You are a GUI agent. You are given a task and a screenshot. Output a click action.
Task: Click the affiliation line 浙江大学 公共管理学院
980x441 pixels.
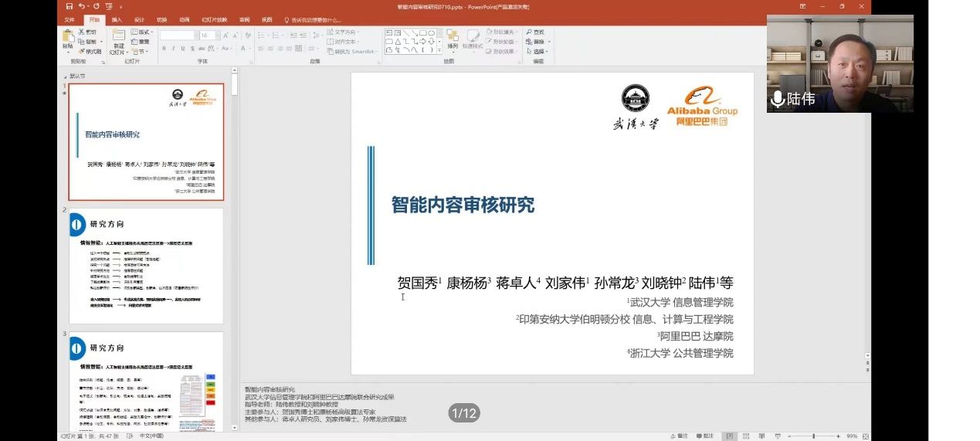click(680, 353)
